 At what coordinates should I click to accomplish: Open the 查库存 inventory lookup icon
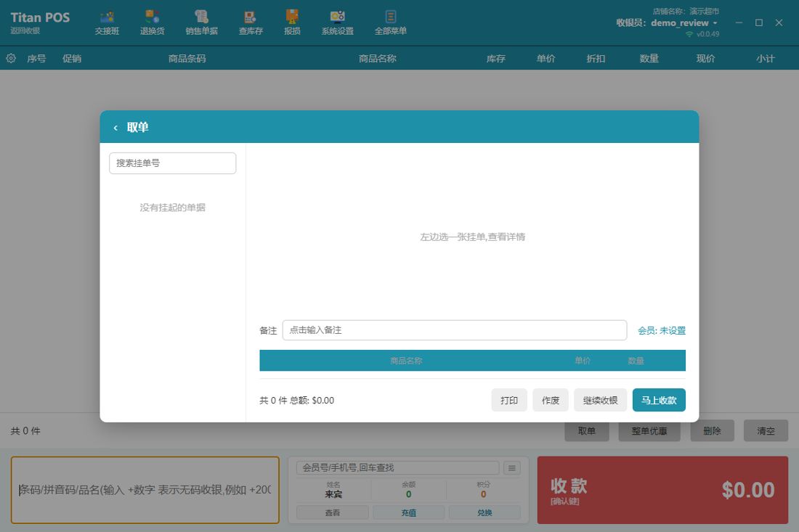(x=251, y=23)
